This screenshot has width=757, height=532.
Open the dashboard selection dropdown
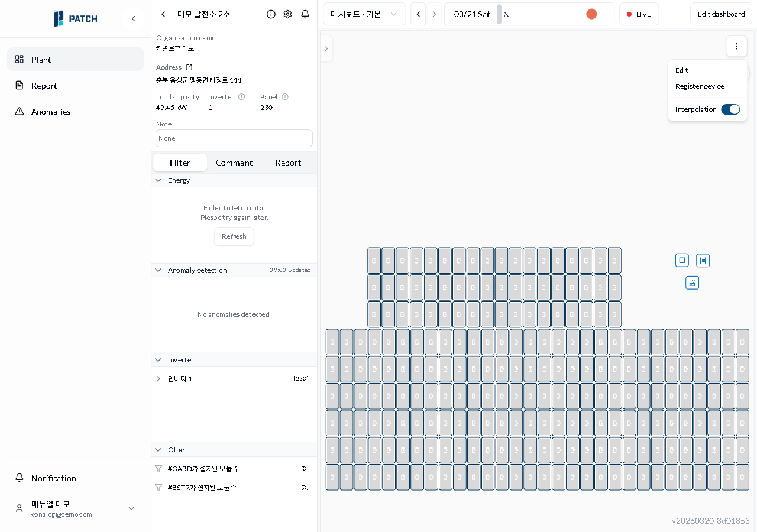coord(364,14)
